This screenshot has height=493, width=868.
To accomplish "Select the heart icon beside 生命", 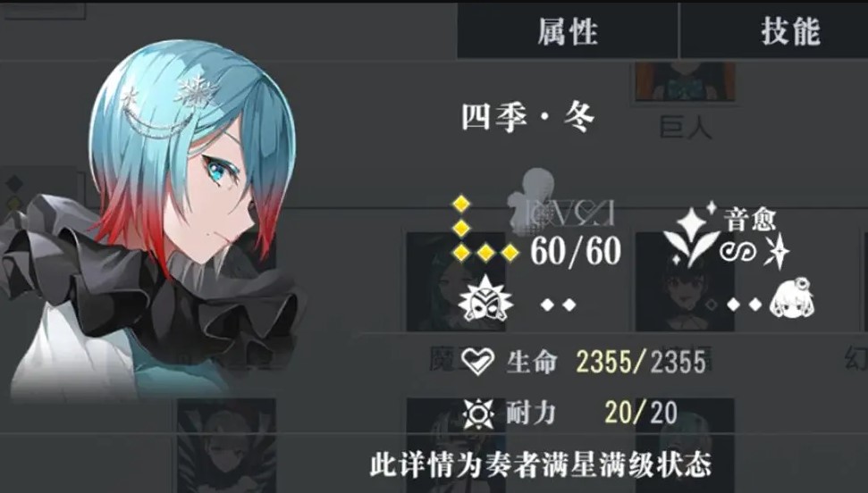I will [x=477, y=363].
